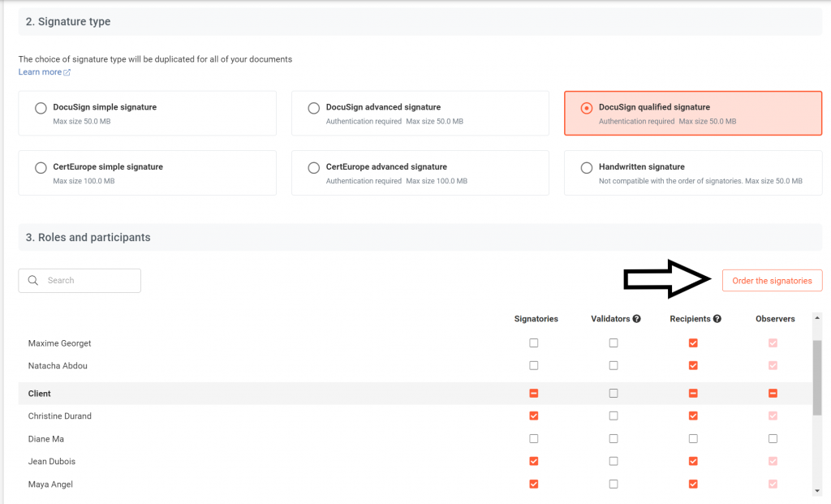831x504 pixels.
Task: Uncheck Maya Angel recipient checkbox
Action: [692, 485]
